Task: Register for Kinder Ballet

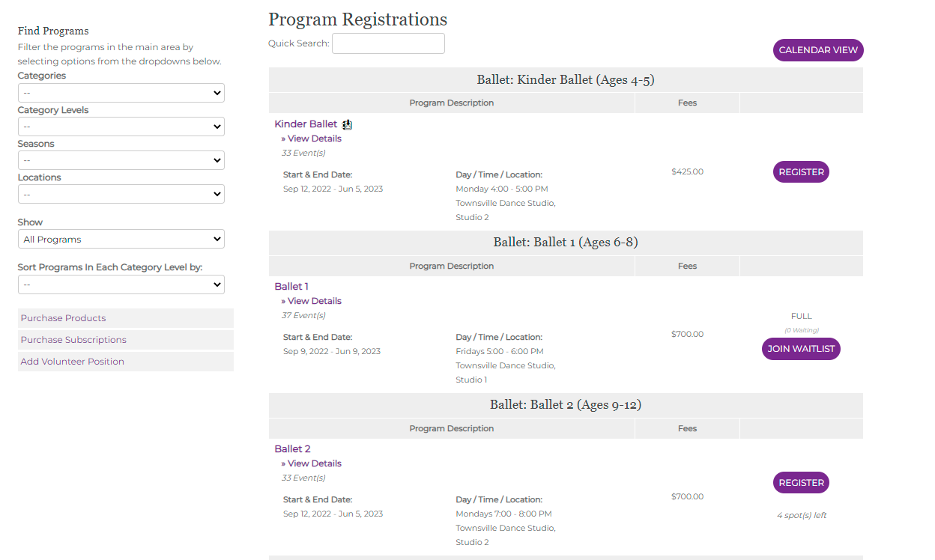Action: [801, 171]
